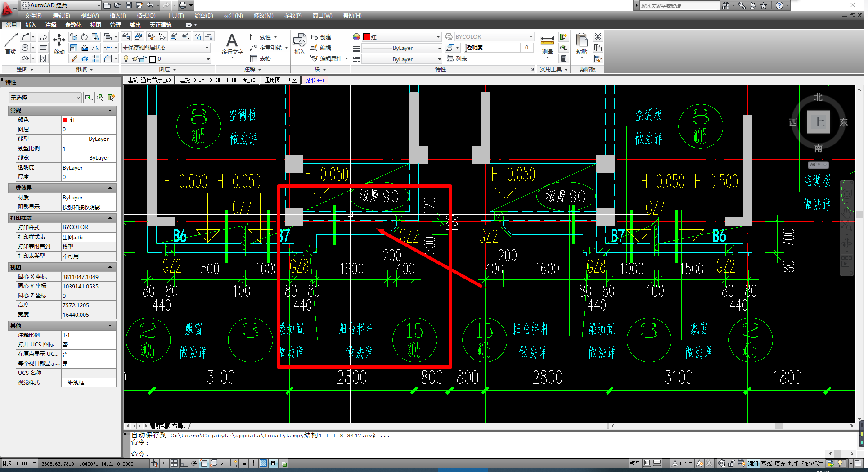Open the 比例 1:100 scale dropdown
This screenshot has width=868, height=472.
pos(19,463)
